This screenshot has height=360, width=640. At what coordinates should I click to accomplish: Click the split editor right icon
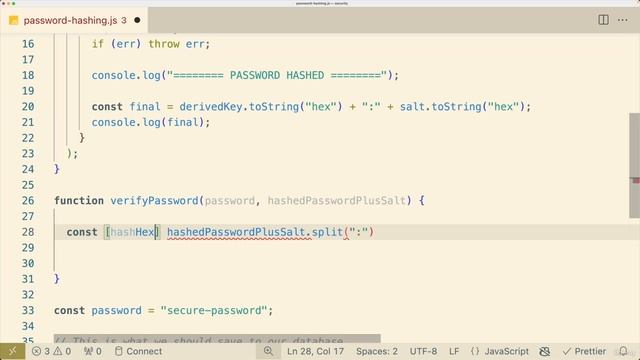603,20
